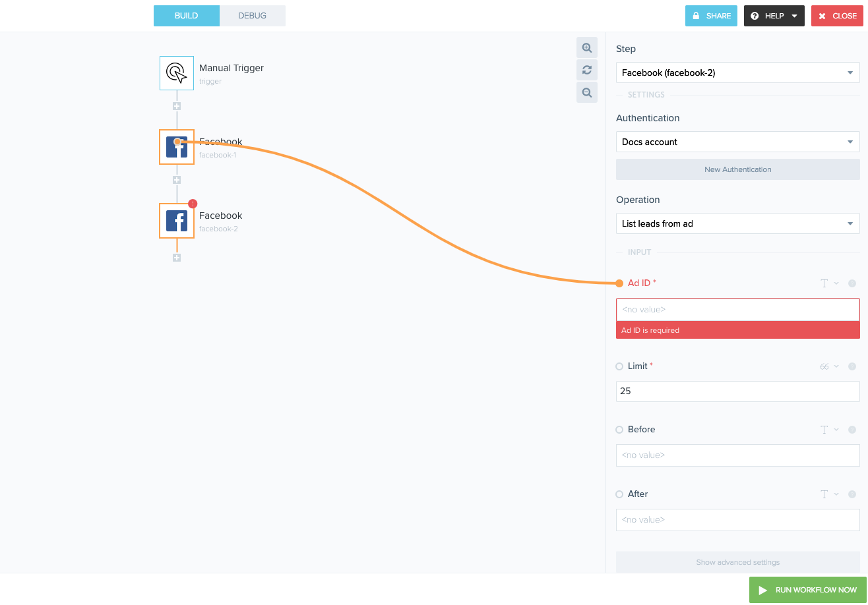Add a step after facebook-2
The height and width of the screenshot is (605, 868).
[177, 258]
